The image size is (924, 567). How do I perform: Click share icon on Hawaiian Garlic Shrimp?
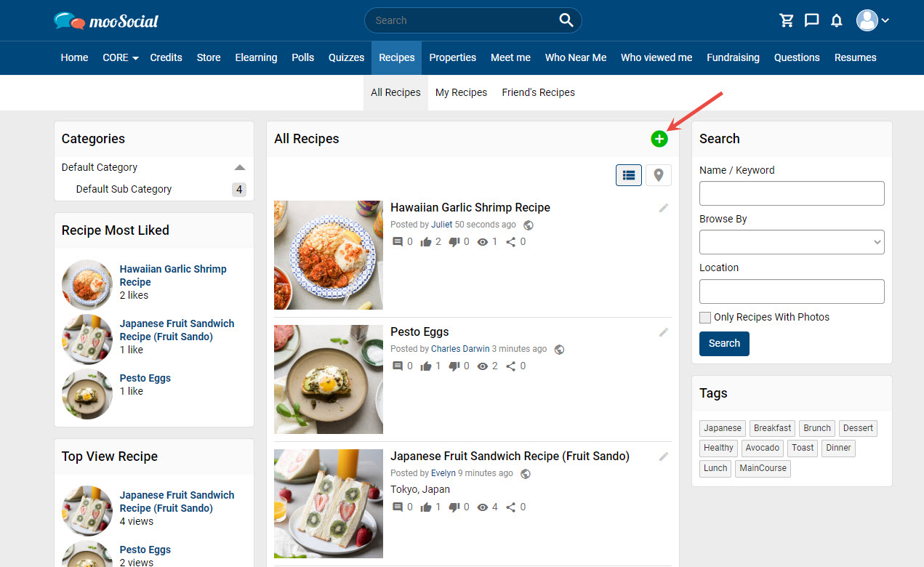click(x=510, y=242)
